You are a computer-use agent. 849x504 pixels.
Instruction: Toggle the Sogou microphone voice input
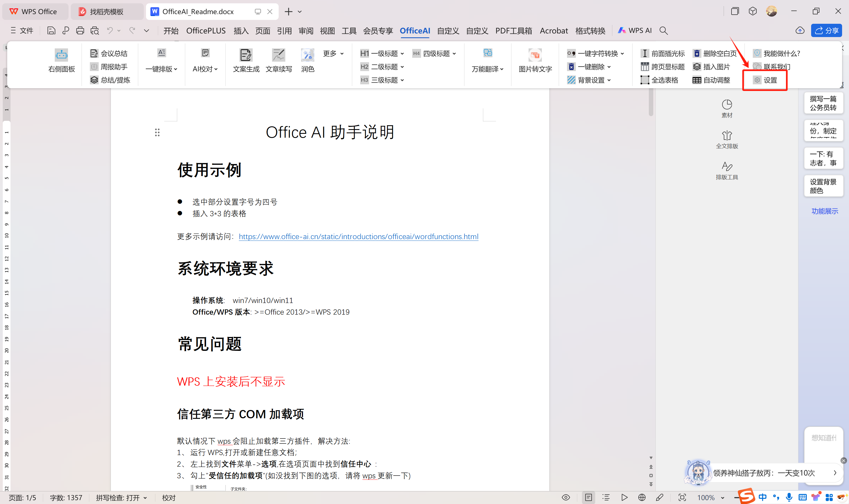789,498
